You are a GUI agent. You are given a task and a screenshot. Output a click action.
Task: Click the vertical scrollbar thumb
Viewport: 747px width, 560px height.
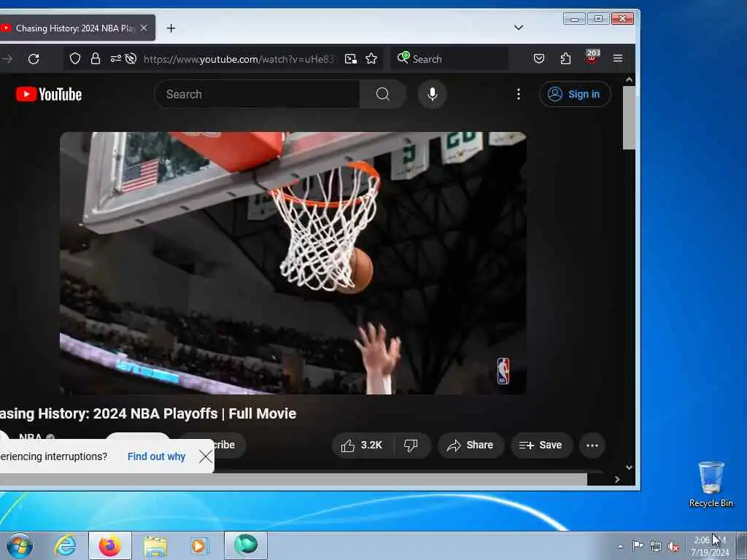point(629,117)
